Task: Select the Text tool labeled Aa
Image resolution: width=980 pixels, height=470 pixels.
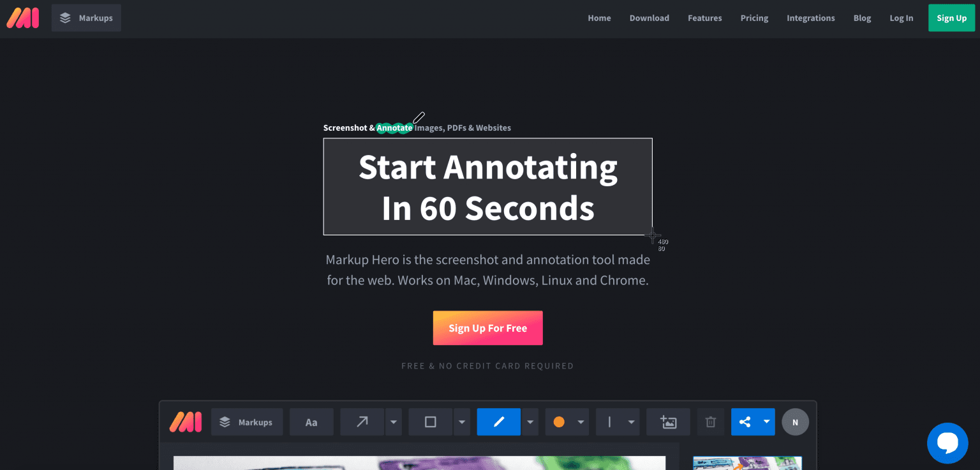Action: [311, 422]
